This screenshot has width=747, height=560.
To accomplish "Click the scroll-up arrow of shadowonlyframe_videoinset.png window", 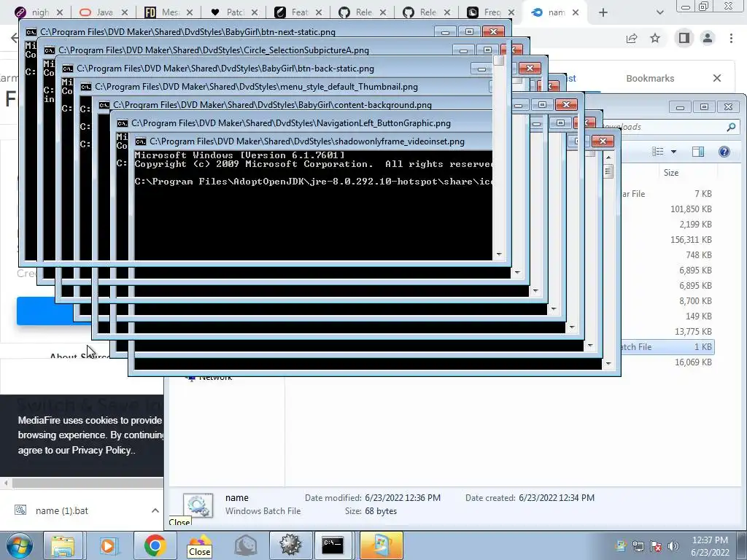I will tap(608, 157).
